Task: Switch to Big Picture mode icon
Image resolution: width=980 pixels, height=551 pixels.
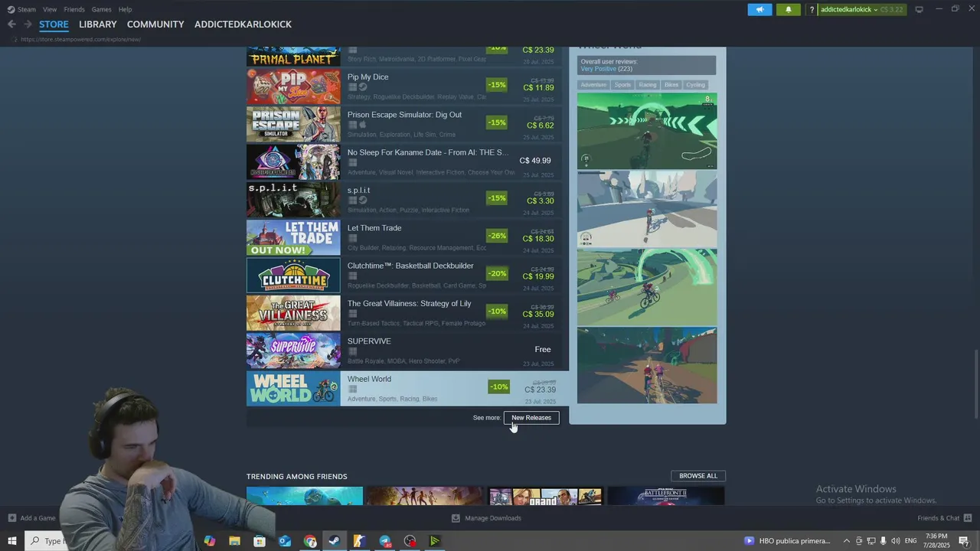Action: coord(920,9)
